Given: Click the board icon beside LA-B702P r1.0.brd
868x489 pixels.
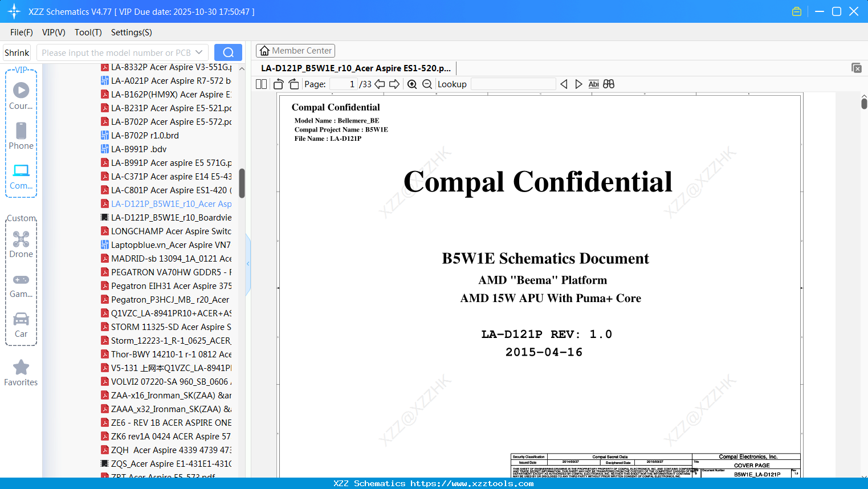Looking at the screenshot, I should 105,136.
